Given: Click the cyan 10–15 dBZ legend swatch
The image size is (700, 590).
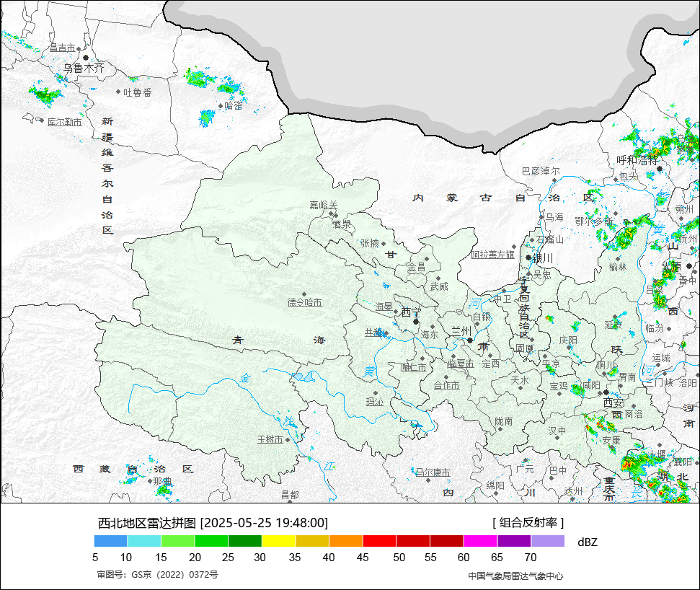Looking at the screenshot, I should point(144,541).
